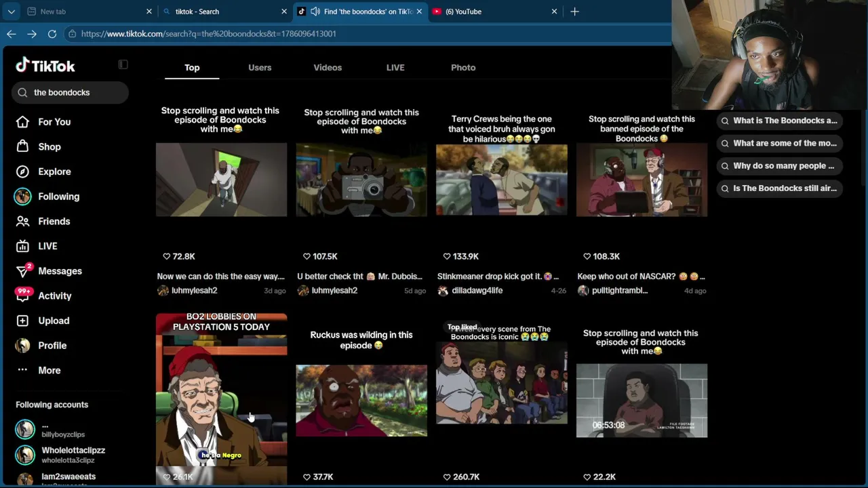Screen dimensions: 868x488
Task: Visit the pulltightrambl... user profile
Action: pyautogui.click(x=620, y=291)
